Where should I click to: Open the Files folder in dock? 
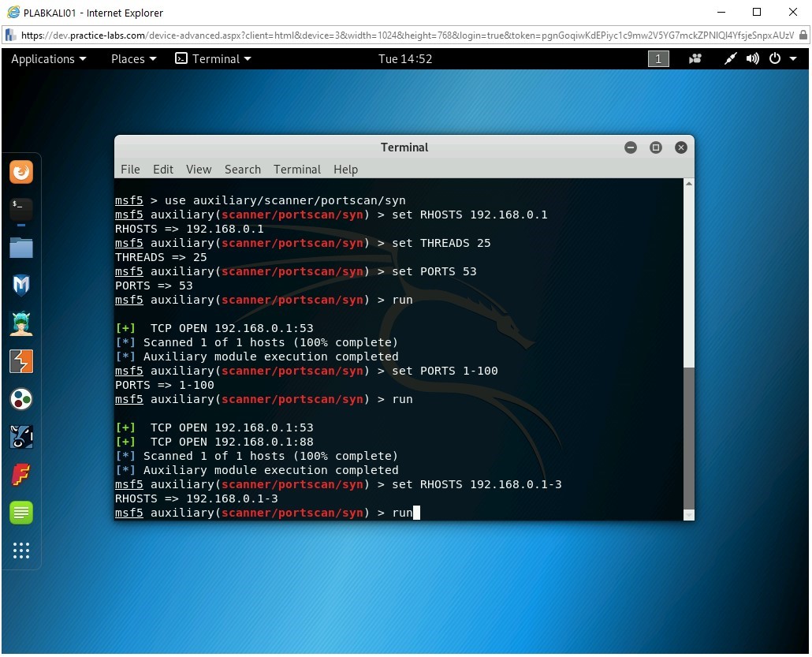21,248
